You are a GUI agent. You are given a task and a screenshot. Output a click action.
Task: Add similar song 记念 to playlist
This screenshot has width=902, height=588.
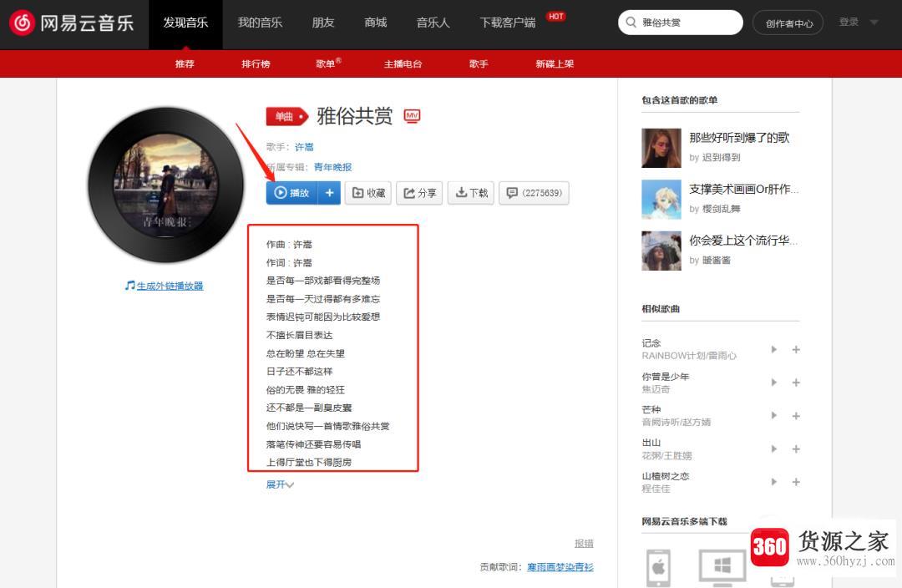[796, 349]
